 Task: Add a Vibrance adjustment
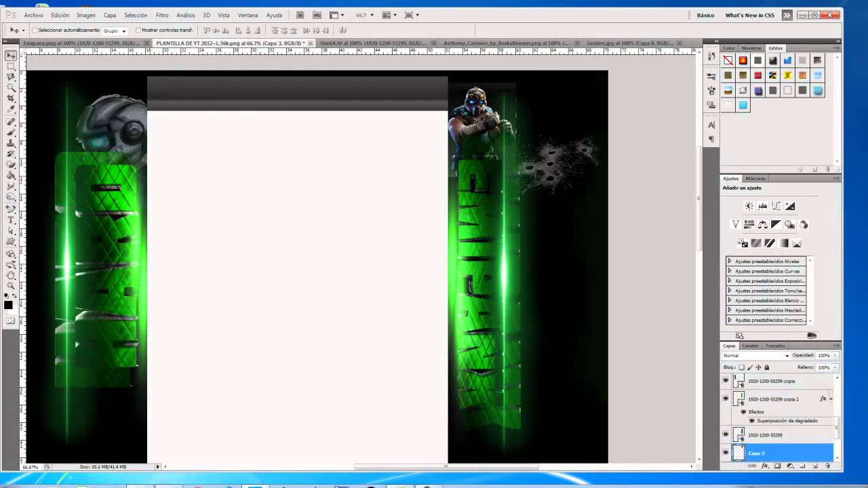pyautogui.click(x=736, y=224)
